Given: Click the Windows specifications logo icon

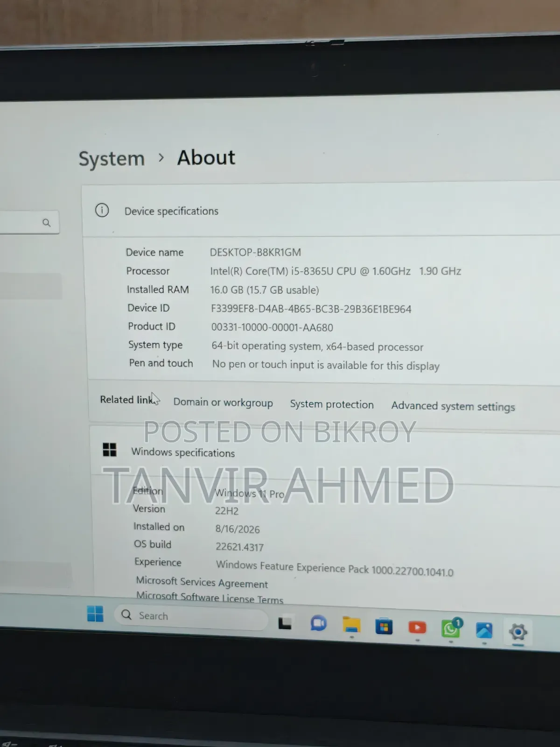Looking at the screenshot, I should pyautogui.click(x=110, y=450).
